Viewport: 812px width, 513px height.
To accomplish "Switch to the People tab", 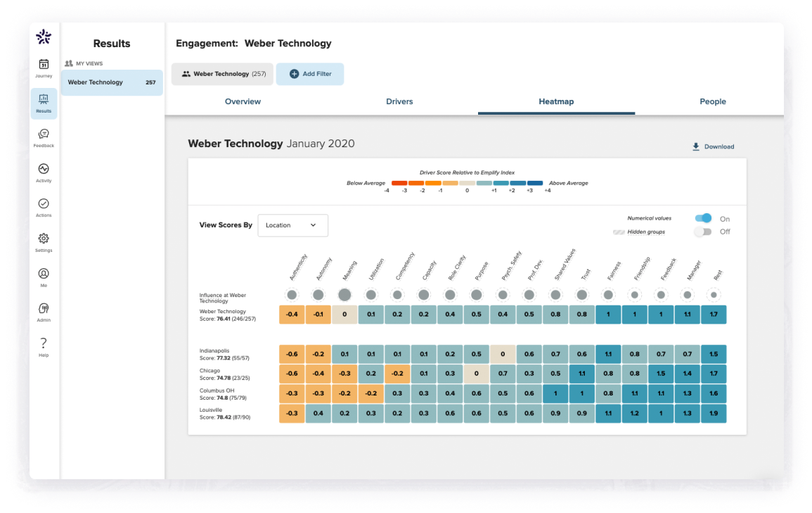I will [x=713, y=101].
